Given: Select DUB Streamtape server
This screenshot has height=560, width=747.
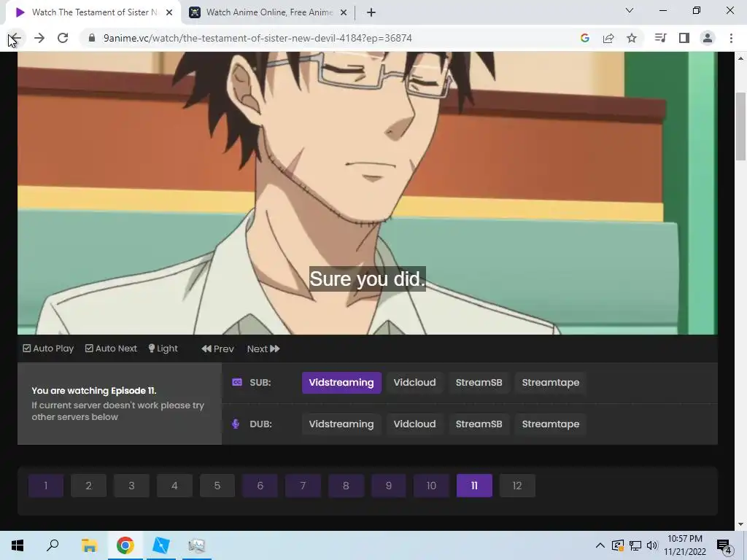Looking at the screenshot, I should [551, 424].
